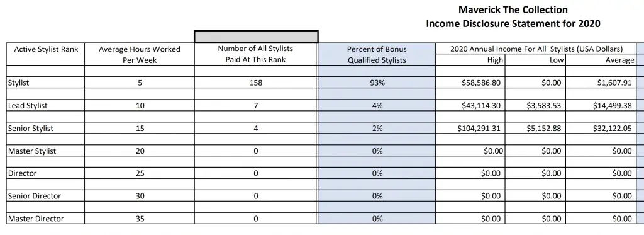Click the Director row's 25 hours cell
This screenshot has width=644, height=235.
(x=139, y=173)
